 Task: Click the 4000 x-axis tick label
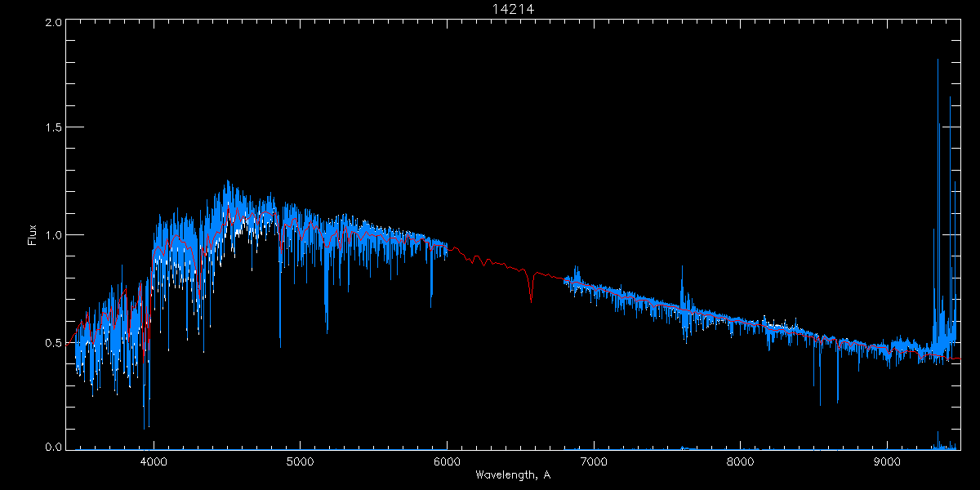(154, 461)
